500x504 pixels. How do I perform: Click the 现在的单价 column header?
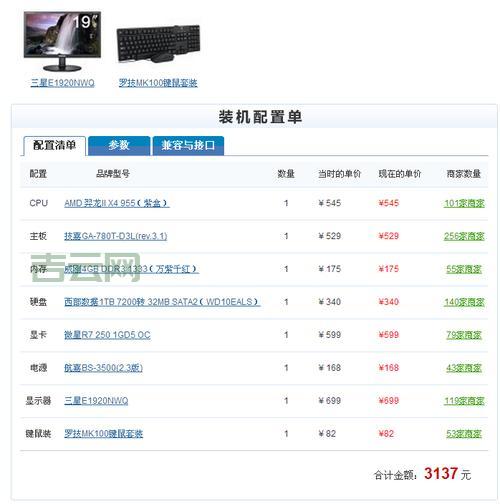pyautogui.click(x=400, y=174)
